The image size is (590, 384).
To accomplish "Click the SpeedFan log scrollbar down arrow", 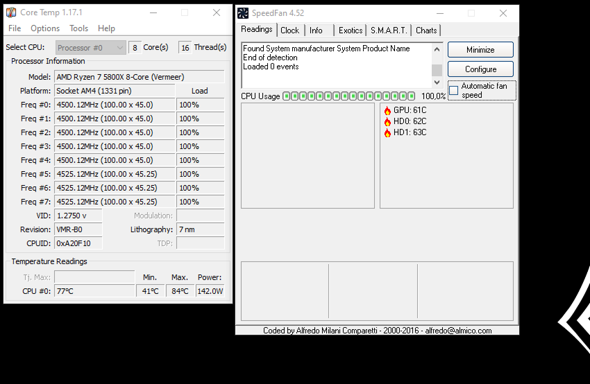I will click(437, 82).
